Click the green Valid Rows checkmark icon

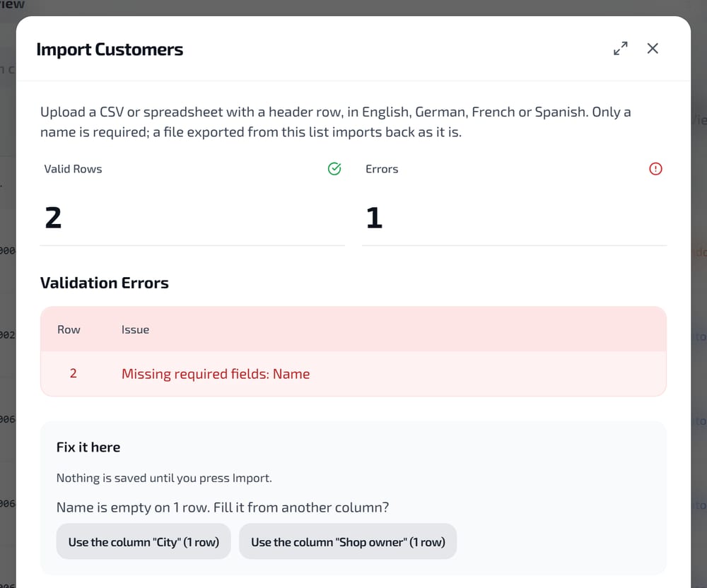click(x=334, y=169)
